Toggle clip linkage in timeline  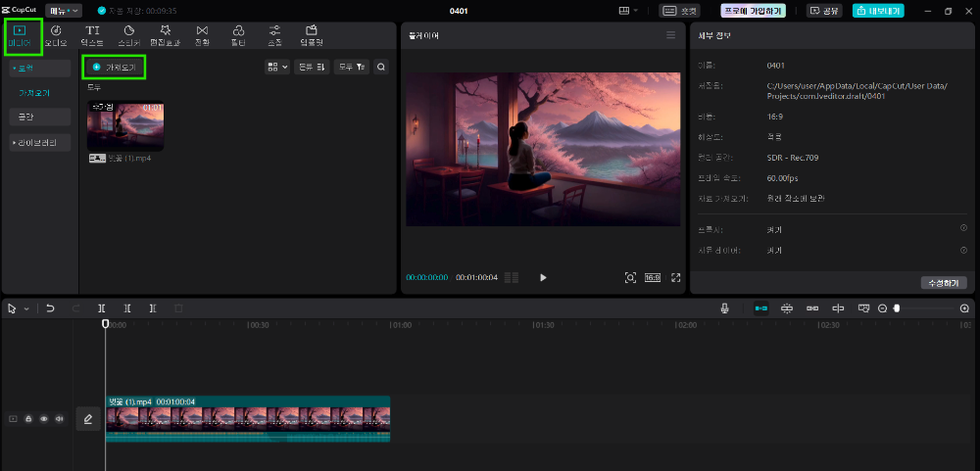click(812, 308)
